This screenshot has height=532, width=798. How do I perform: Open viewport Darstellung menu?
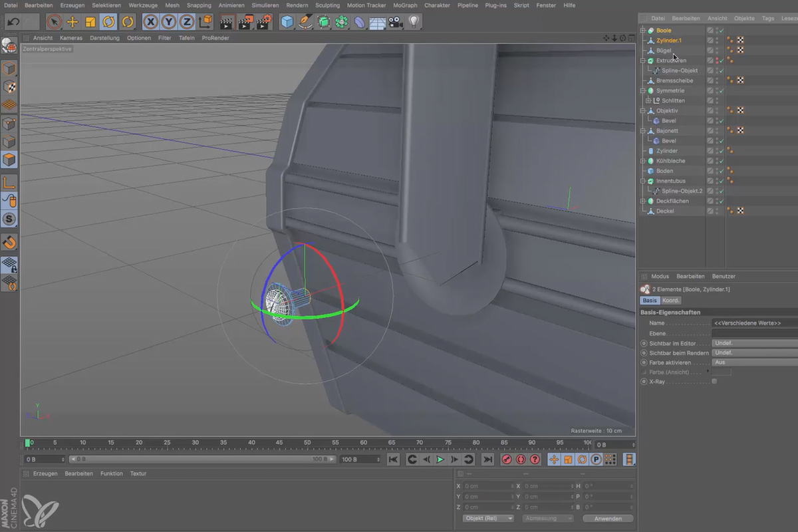[x=105, y=38]
